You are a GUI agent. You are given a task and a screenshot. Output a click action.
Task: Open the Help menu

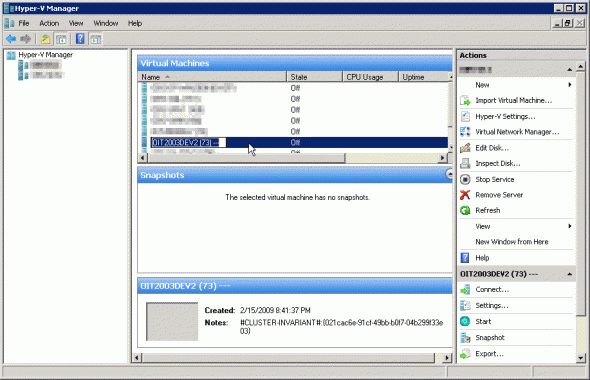135,23
